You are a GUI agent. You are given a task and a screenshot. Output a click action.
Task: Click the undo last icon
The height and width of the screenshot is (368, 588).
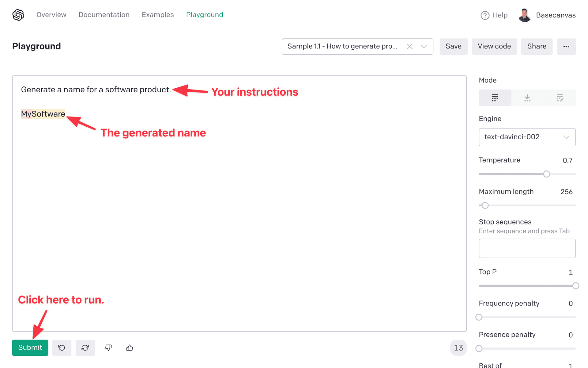pos(62,348)
